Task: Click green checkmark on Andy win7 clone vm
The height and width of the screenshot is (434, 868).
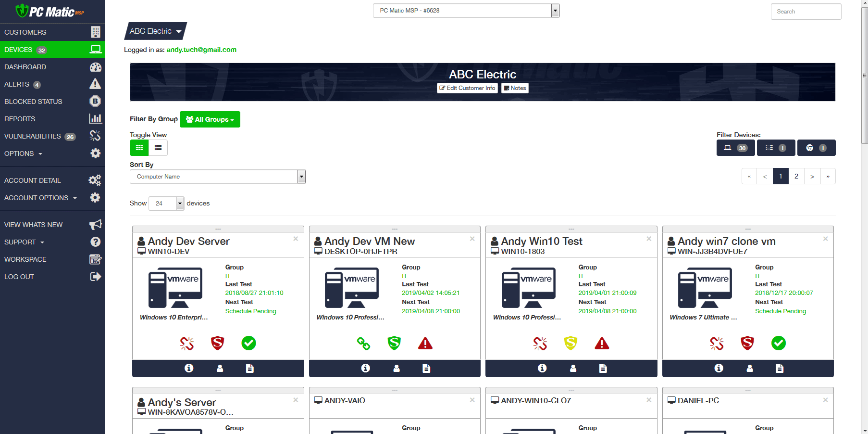Action: coord(779,343)
